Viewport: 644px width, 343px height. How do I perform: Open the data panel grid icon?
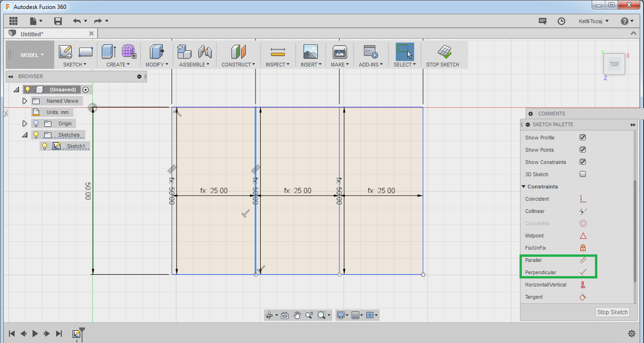13,21
